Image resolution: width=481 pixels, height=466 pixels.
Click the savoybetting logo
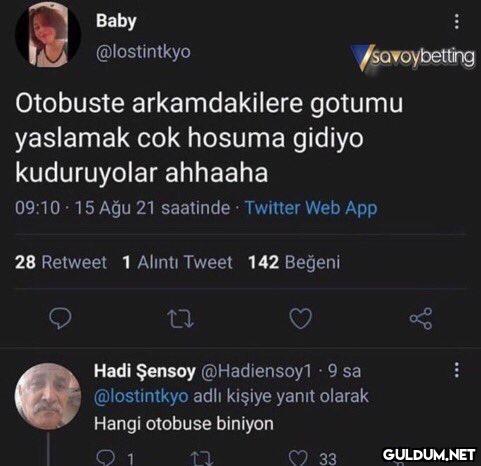413,58
